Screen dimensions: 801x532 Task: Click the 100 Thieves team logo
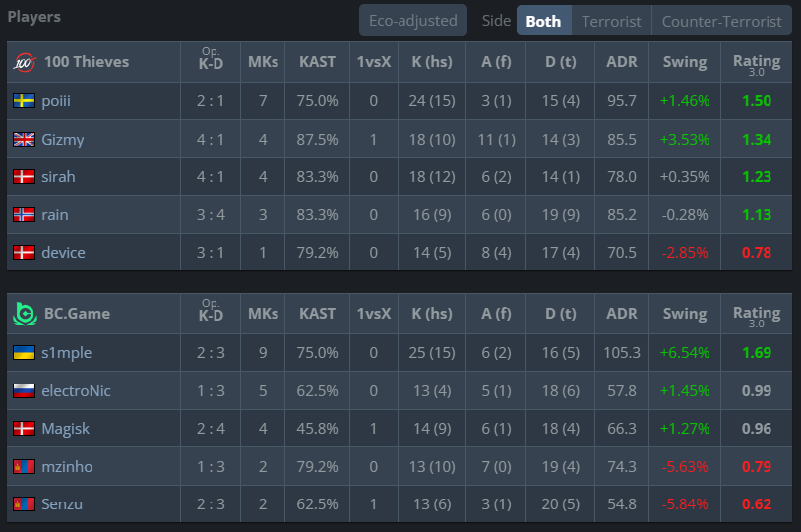tap(25, 62)
